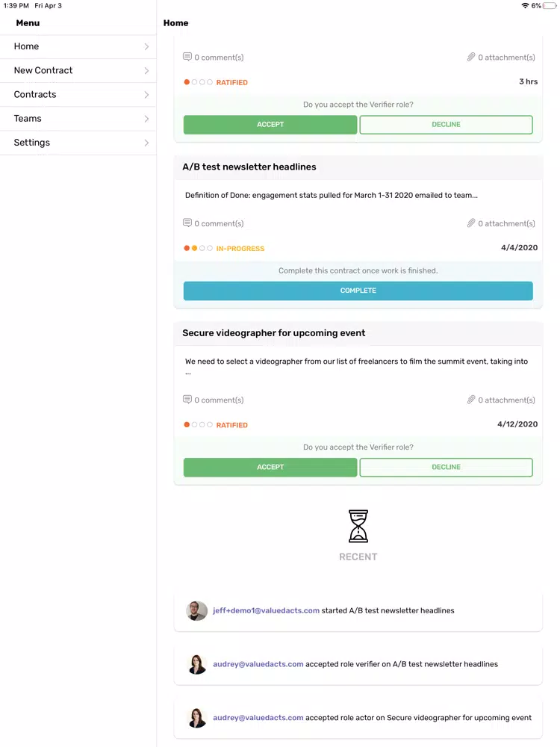Click the comment icon in topmost card
The height and width of the screenshot is (747, 560).
click(x=187, y=57)
